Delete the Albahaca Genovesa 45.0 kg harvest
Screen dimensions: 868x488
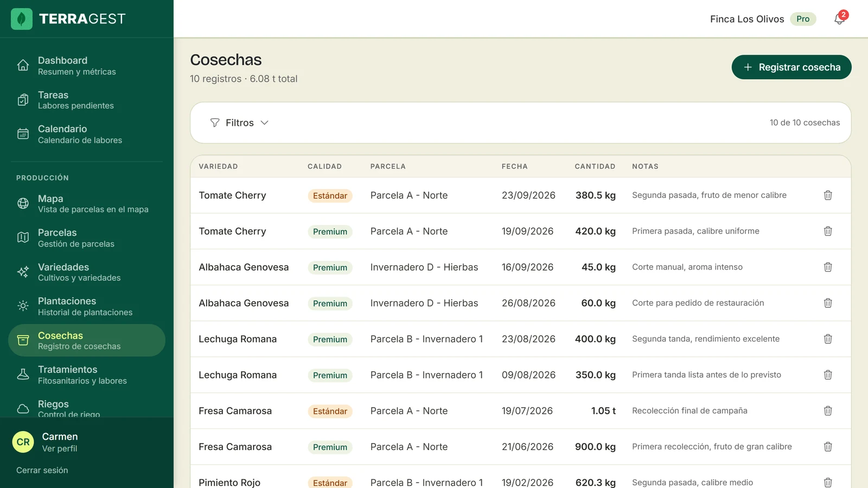coord(828,267)
